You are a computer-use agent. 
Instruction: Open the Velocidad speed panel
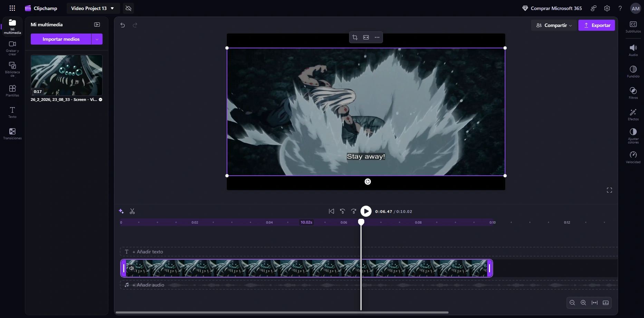[x=633, y=158]
